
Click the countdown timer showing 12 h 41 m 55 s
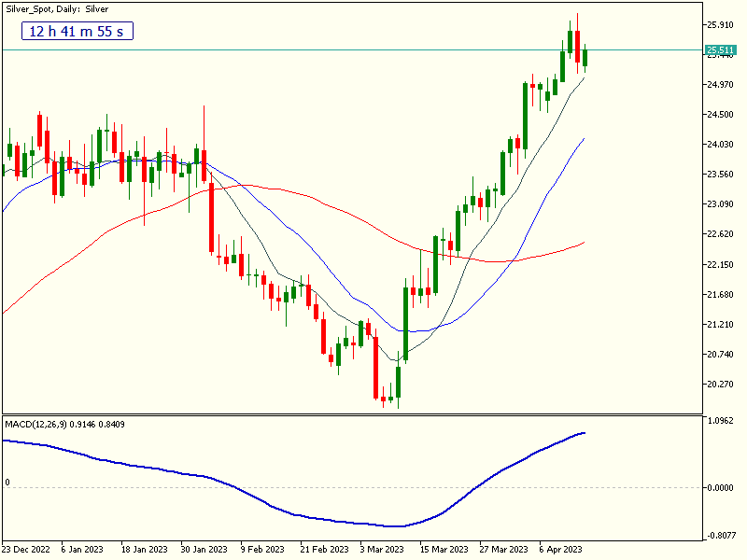pos(78,32)
